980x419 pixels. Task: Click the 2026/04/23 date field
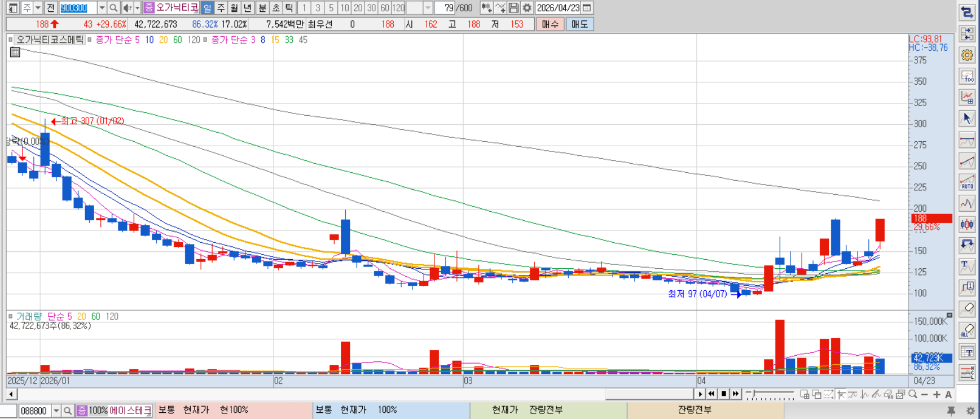[x=558, y=8]
